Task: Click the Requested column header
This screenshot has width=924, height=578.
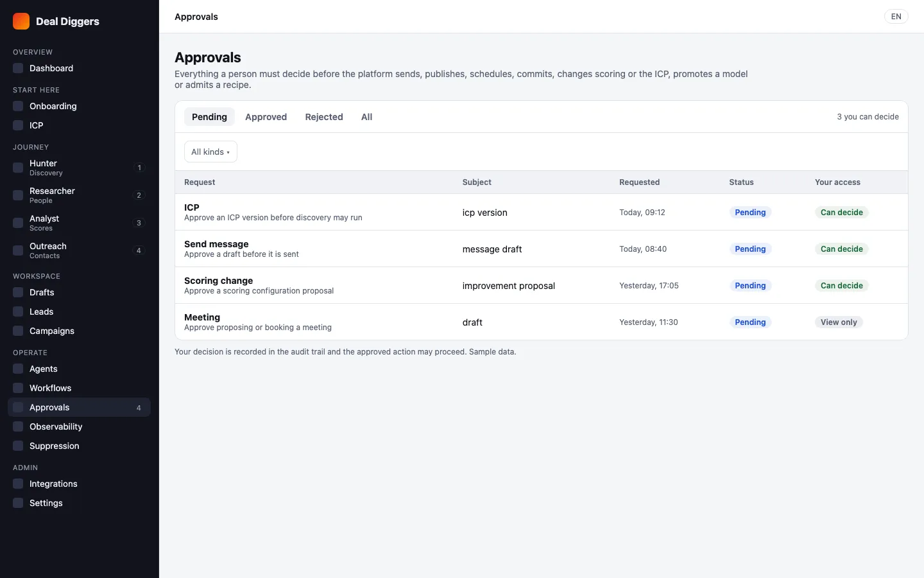Action: point(639,182)
